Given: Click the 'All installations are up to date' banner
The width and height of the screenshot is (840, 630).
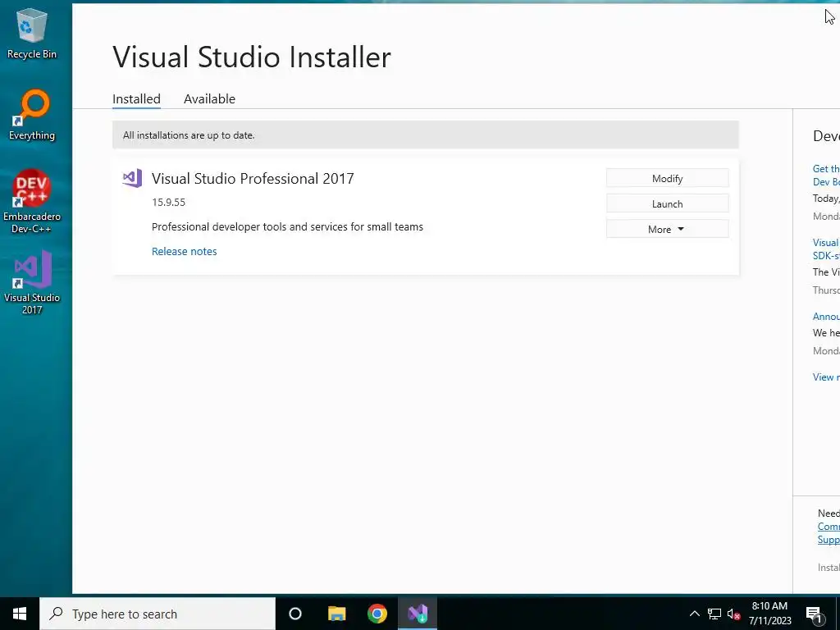Looking at the screenshot, I should [426, 135].
